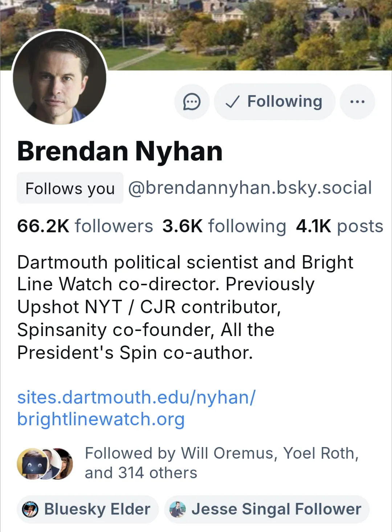392x532 pixels.
Task: View the 66.2K followers list
Action: (85, 226)
